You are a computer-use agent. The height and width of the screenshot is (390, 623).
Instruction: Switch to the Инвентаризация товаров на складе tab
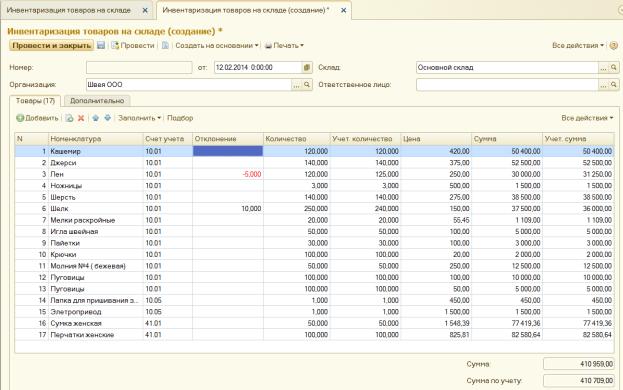pyautogui.click(x=69, y=10)
